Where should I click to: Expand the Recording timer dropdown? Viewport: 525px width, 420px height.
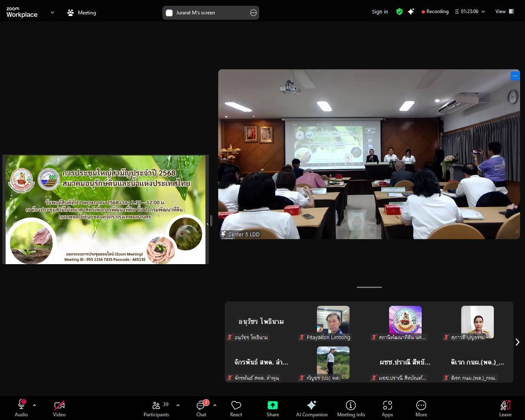(x=483, y=12)
